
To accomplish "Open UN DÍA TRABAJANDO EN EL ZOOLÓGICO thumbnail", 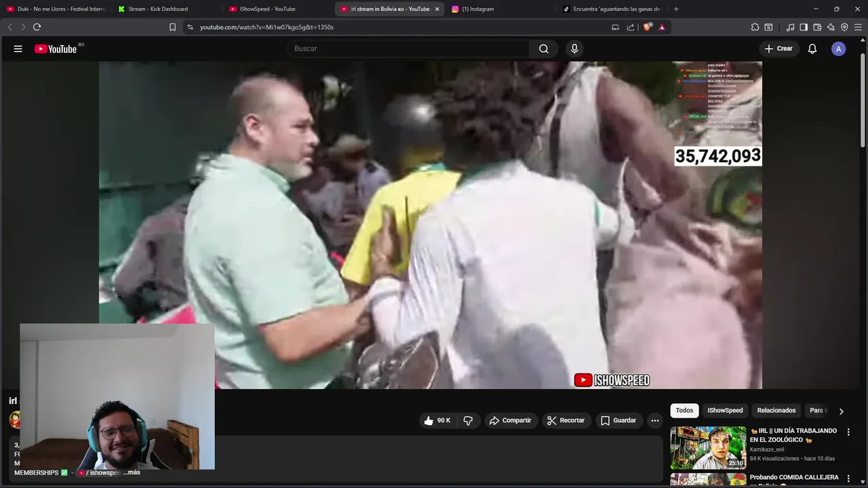I will pyautogui.click(x=708, y=447).
